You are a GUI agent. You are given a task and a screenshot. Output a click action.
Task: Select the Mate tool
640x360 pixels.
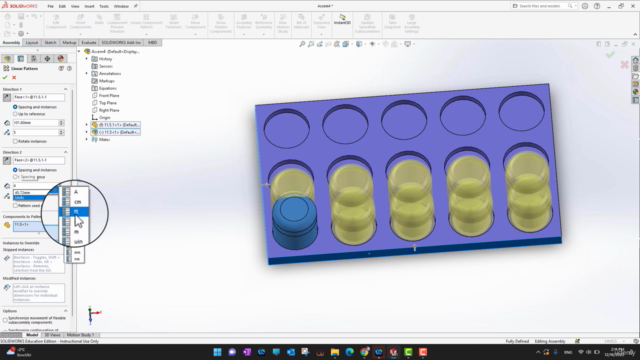pyautogui.click(x=99, y=20)
